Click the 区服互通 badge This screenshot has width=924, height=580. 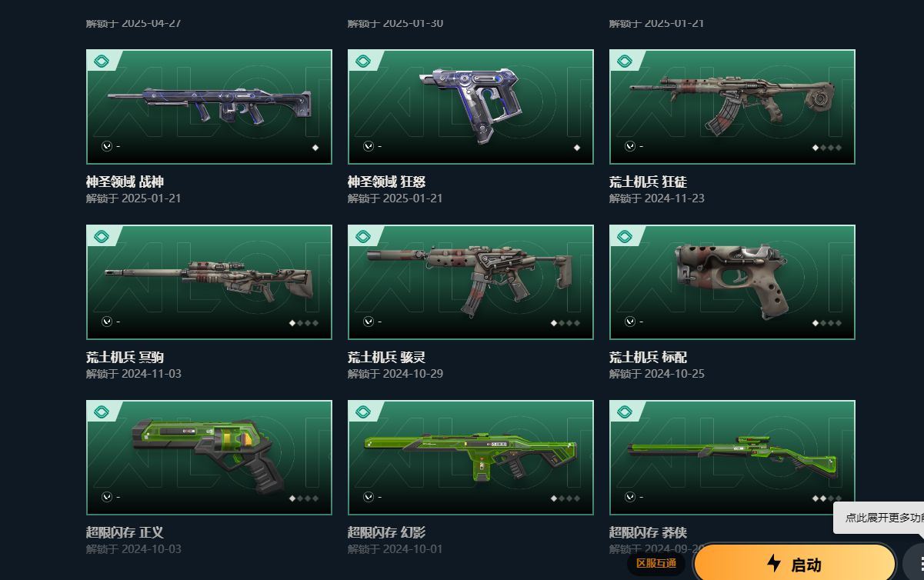tap(655, 564)
